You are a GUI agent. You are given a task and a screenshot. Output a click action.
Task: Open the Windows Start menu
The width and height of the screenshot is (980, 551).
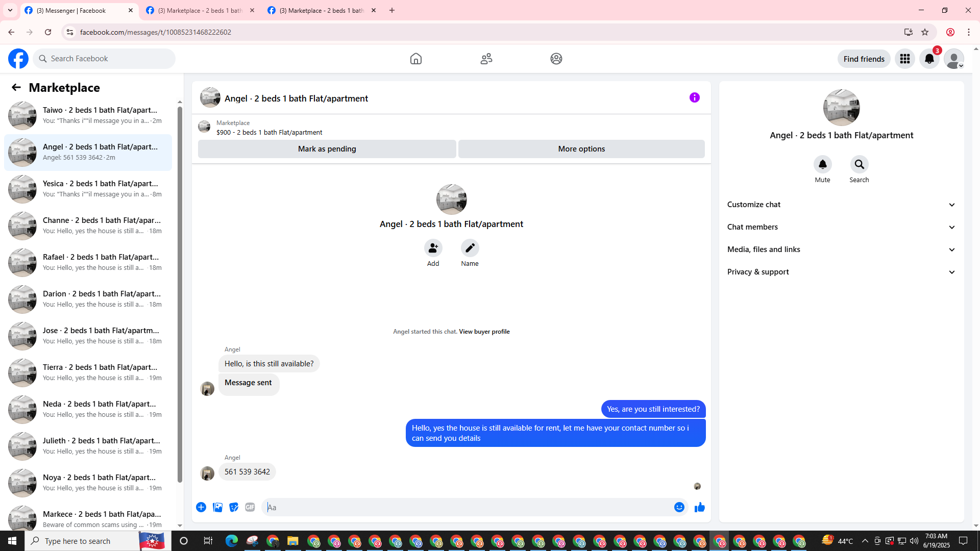coord(12,541)
